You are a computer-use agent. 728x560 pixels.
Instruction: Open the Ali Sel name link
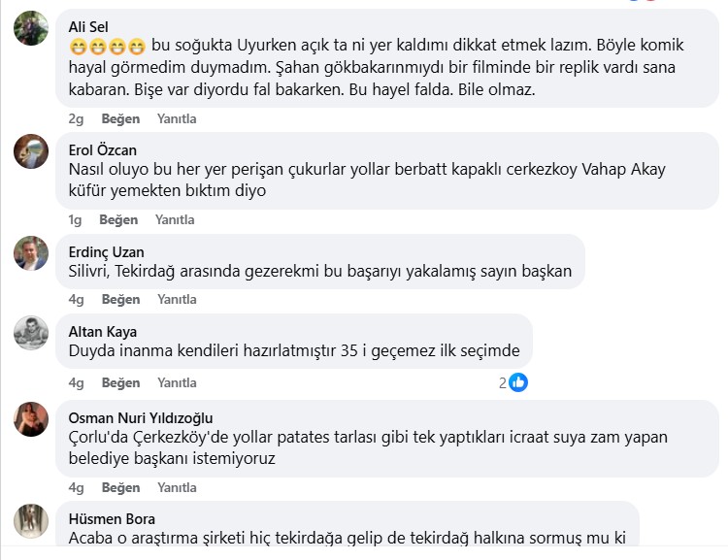87,25
